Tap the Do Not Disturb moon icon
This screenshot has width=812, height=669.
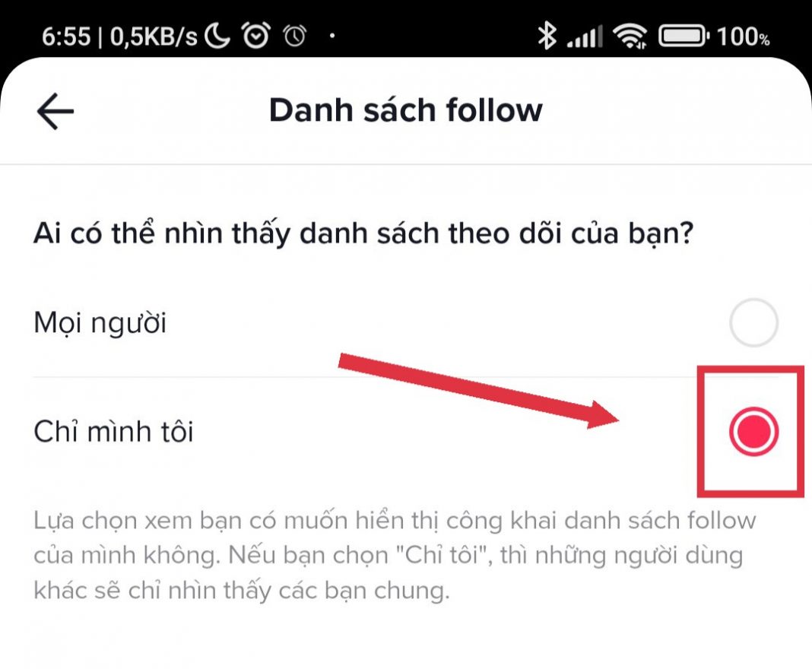(x=217, y=36)
